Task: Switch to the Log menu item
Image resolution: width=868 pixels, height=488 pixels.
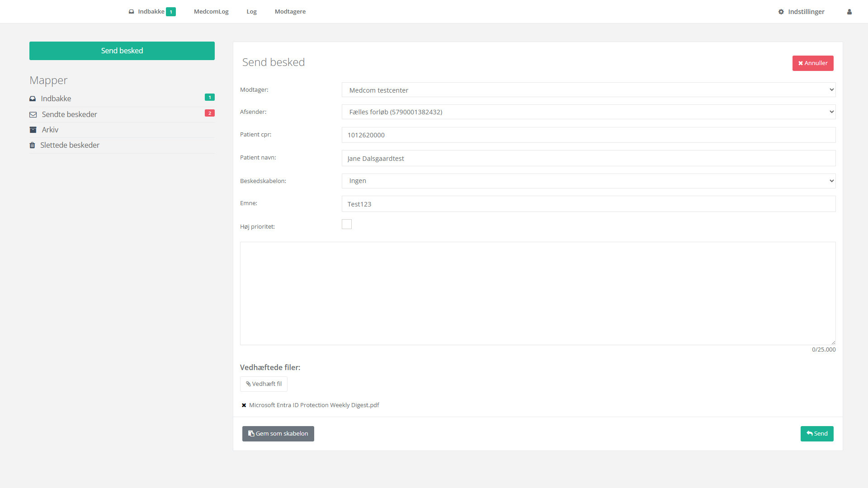Action: [251, 12]
